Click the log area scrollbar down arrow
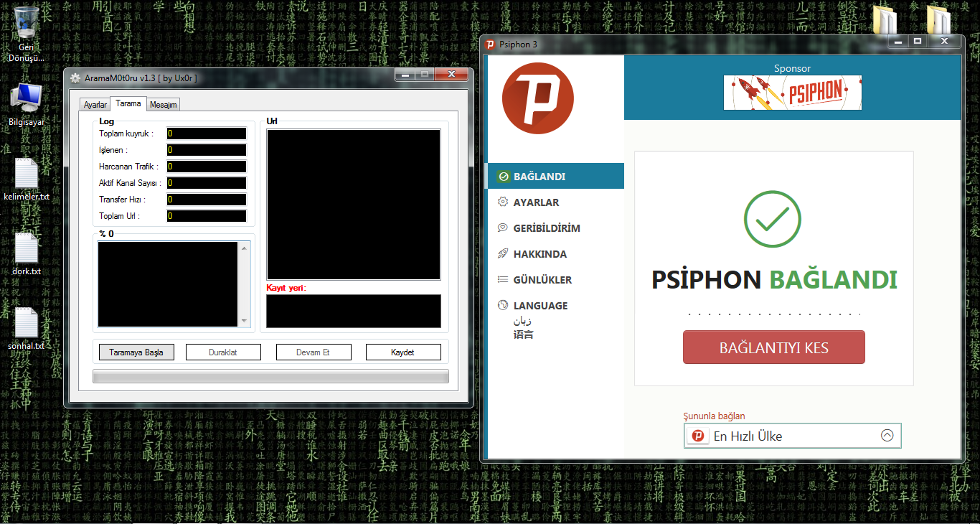The width and height of the screenshot is (980, 524). (245, 322)
